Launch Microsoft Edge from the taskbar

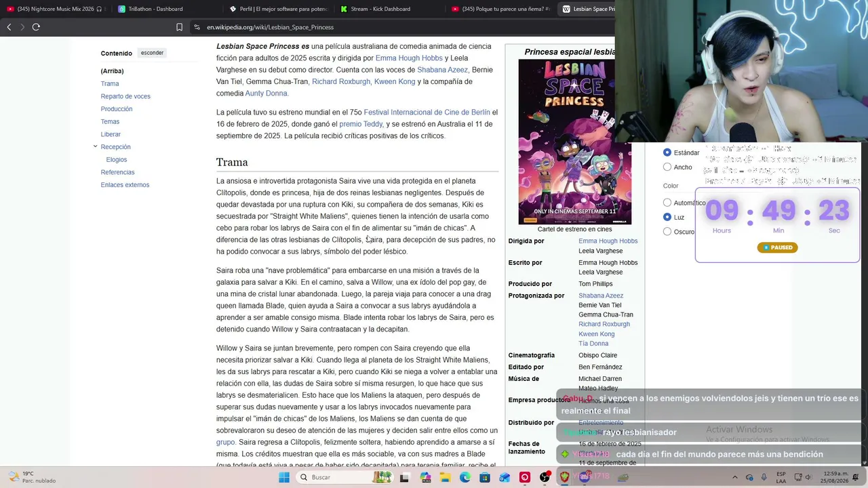pos(465,477)
